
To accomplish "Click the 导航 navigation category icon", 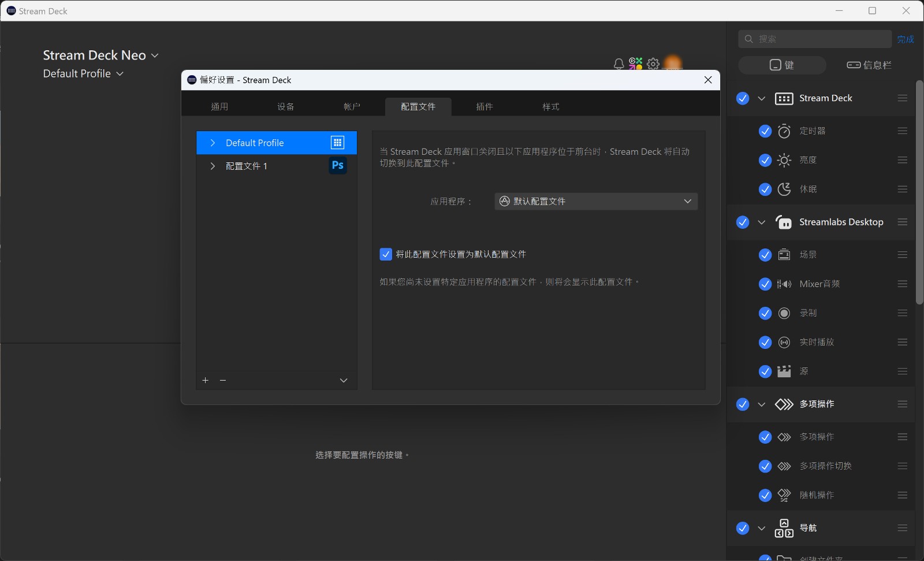I will [784, 528].
